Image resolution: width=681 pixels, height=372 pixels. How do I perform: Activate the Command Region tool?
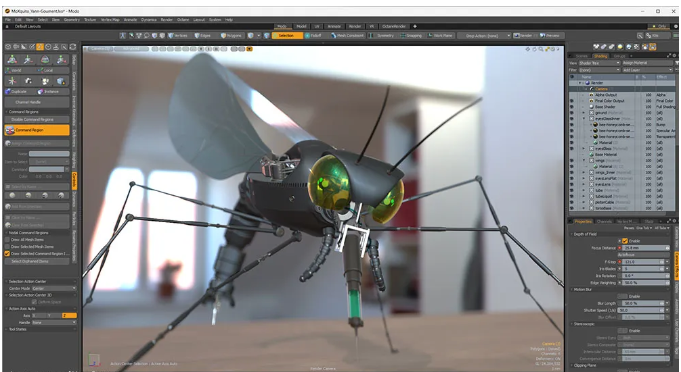(x=37, y=130)
